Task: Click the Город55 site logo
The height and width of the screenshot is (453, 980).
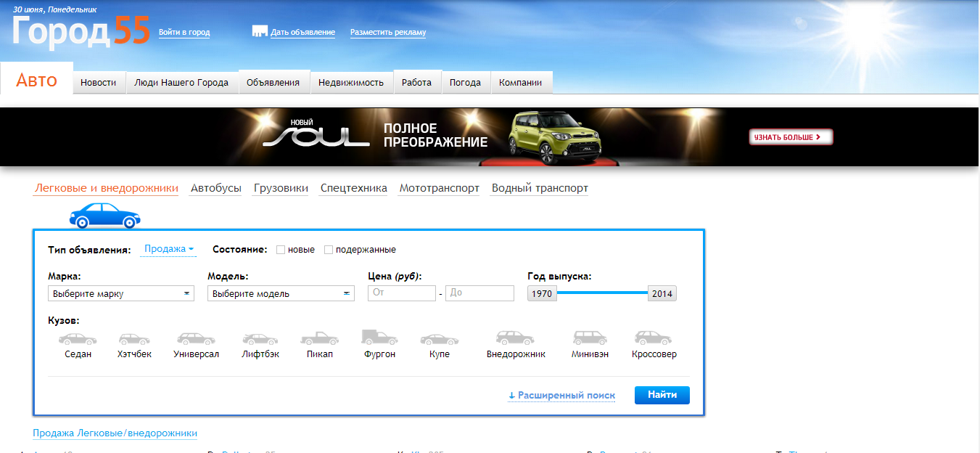Action: (x=81, y=31)
